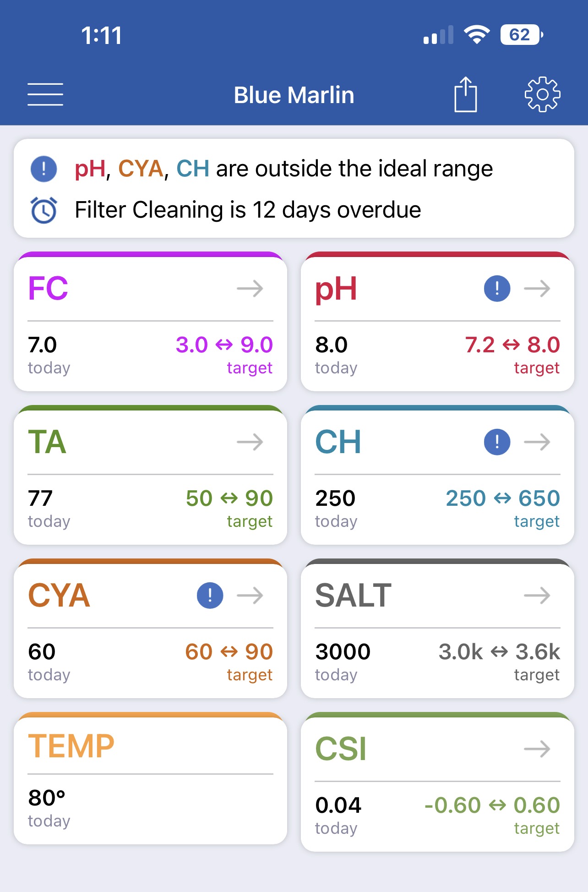This screenshot has width=588, height=892.
Task: Tap the CH target range 250 to 650
Action: (503, 498)
